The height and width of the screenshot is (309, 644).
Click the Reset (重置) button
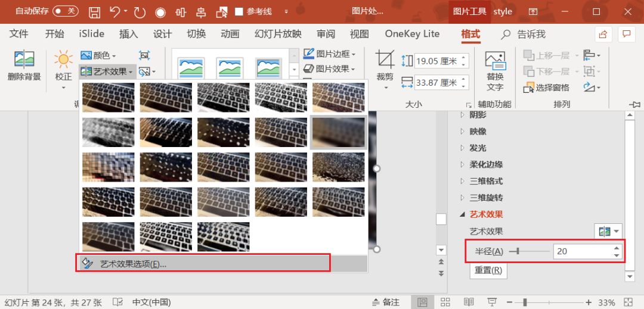pos(488,270)
